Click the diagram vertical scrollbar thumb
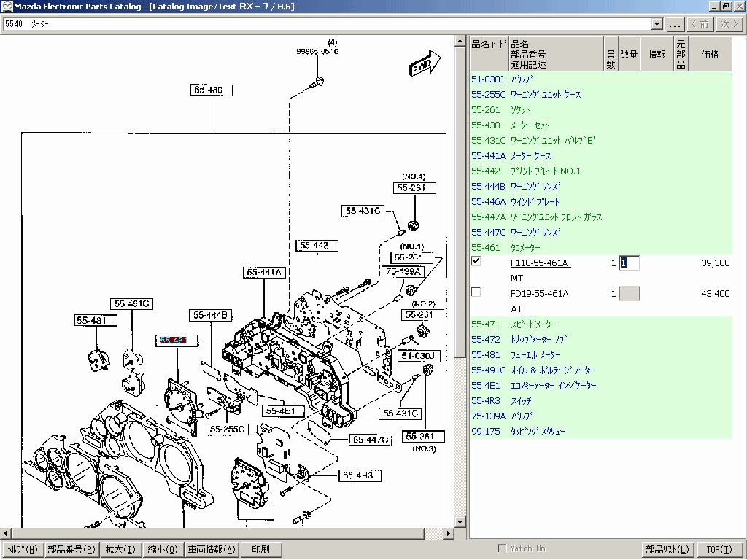Screen dimensions: 747x560 (x=460, y=203)
